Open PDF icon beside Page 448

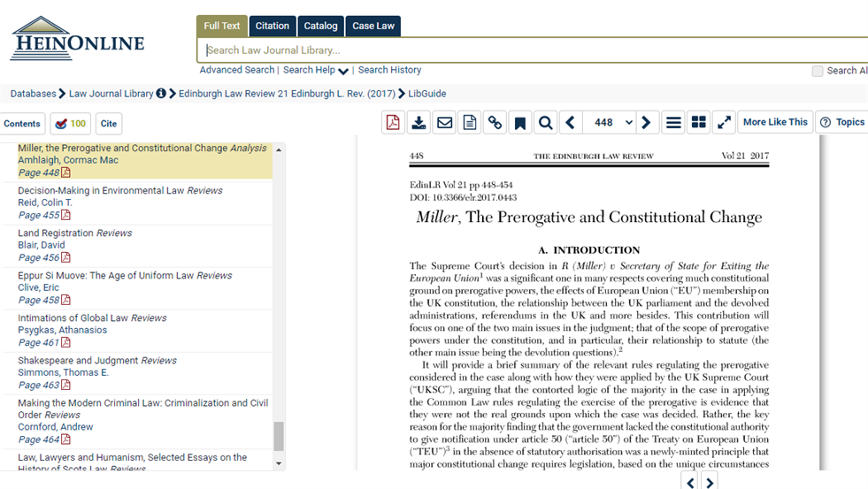[65, 172]
